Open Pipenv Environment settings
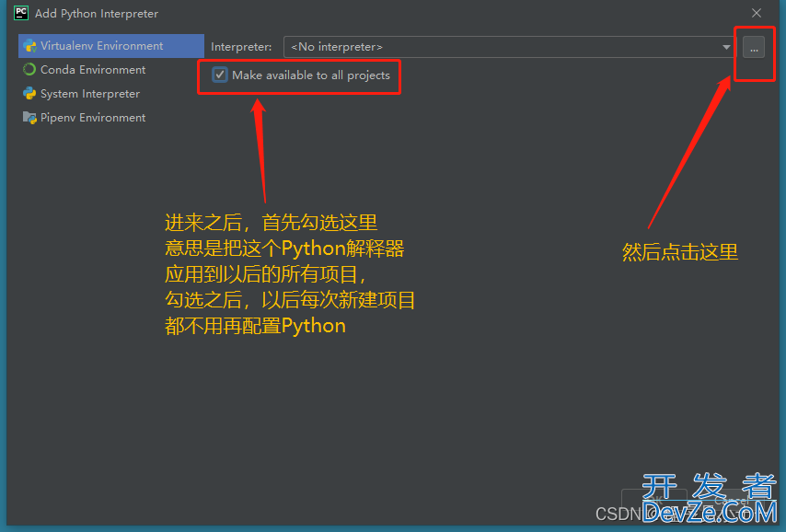The height and width of the screenshot is (532, 786). (93, 118)
